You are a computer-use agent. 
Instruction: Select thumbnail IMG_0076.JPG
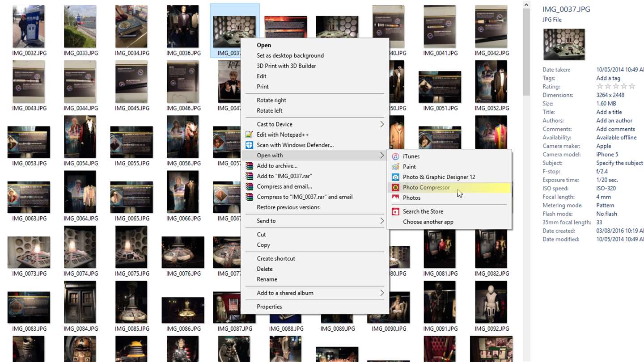[183, 253]
